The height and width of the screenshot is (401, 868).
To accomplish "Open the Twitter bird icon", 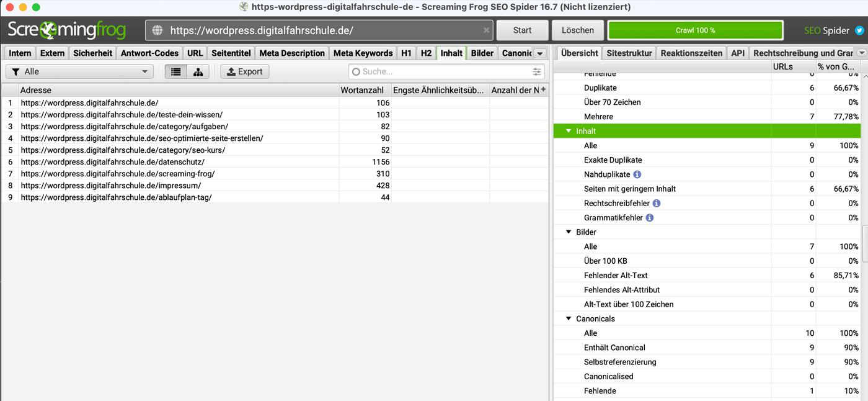I will coord(859,30).
